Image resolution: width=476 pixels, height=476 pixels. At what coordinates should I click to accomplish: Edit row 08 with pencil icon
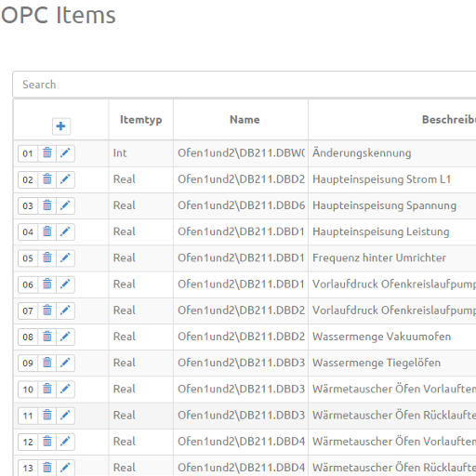[65, 337]
